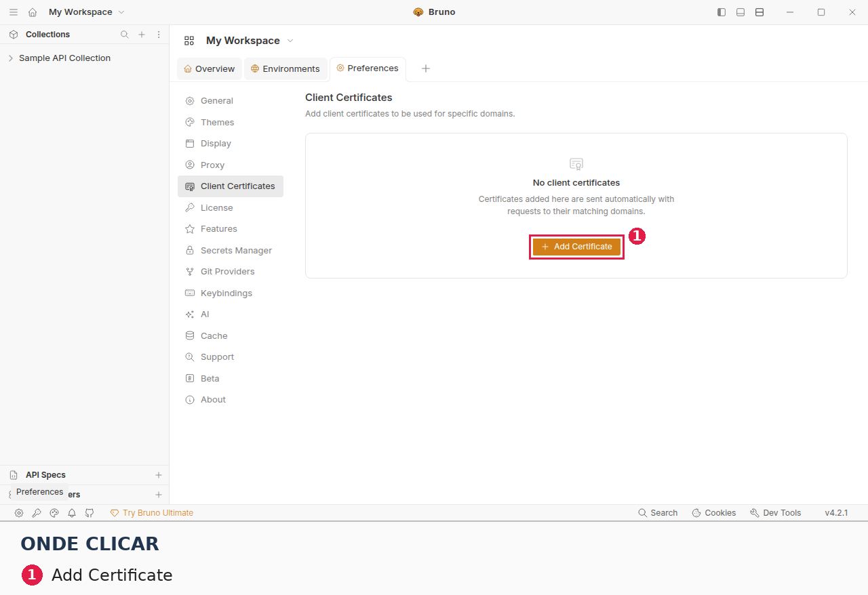Open Preferences gear icon in status bar
Image resolution: width=868 pixels, height=595 pixels.
tap(19, 513)
